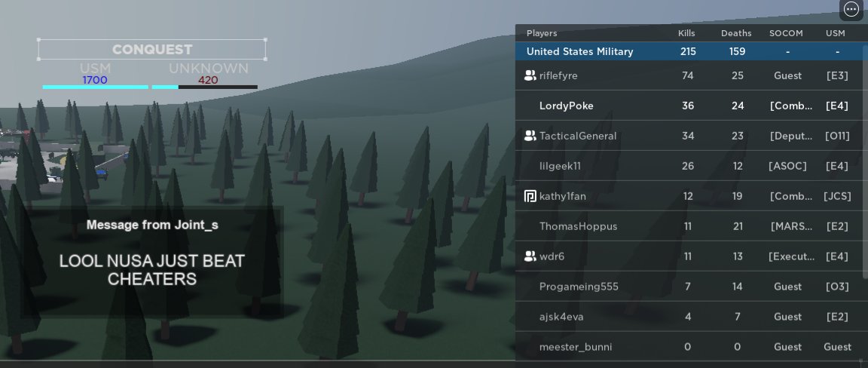
Task: Click the USM cyan progress bar
Action: coord(95,87)
